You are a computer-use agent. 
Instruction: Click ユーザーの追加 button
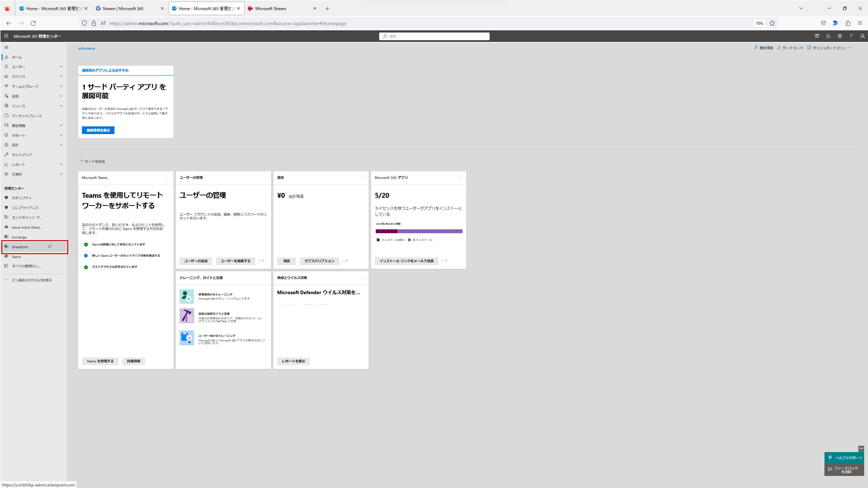[196, 261]
